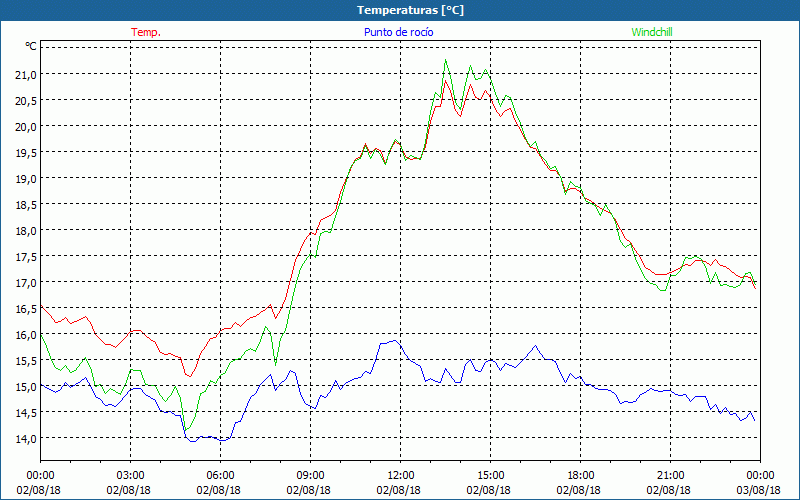Click the 15,5 y-axis value
This screenshot has height=500, width=800.
point(26,361)
